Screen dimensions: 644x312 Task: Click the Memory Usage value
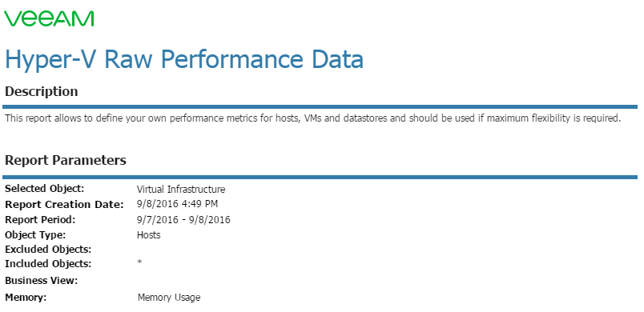pyautogui.click(x=169, y=298)
